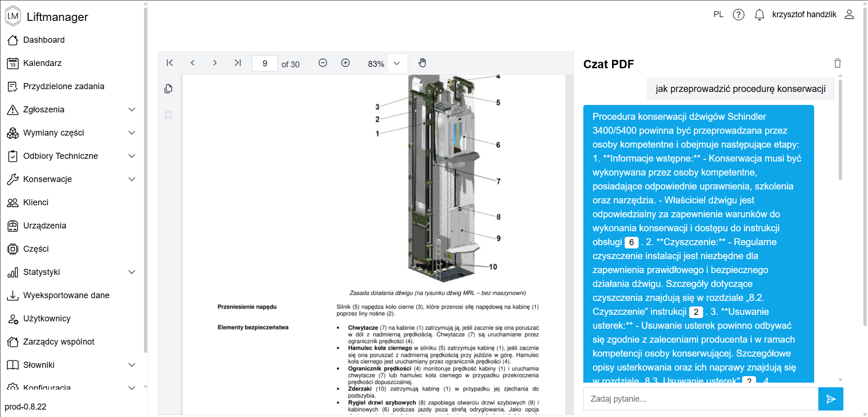The width and height of the screenshot is (868, 417).
Task: Open the notifications bell
Action: pyautogui.click(x=759, y=15)
